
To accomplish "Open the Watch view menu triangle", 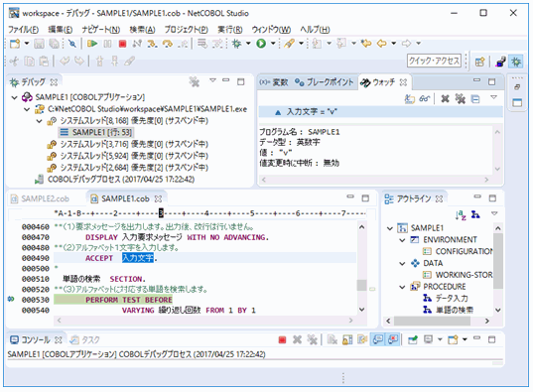I will tap(494, 97).
